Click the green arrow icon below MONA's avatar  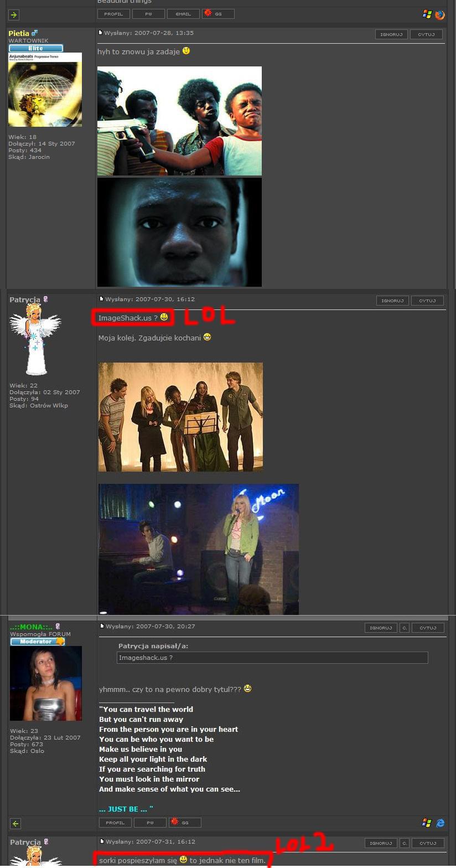[15, 824]
